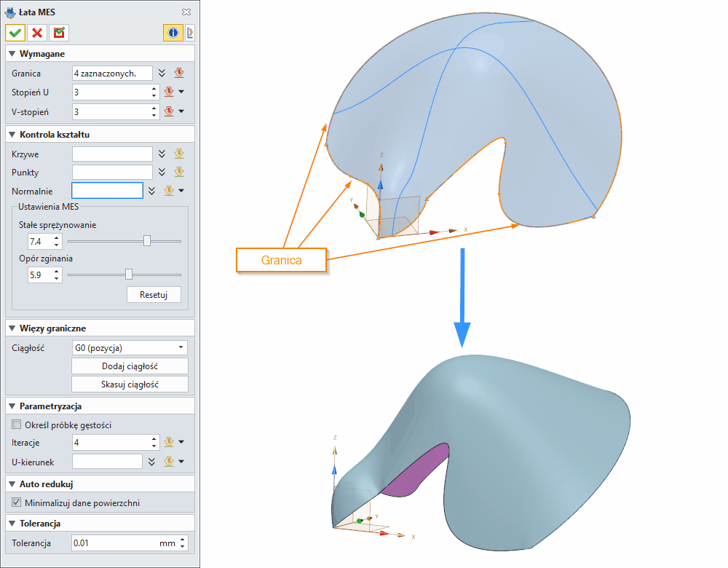Click the optional input icon next to V-stopień
The image size is (728, 568).
168,111
